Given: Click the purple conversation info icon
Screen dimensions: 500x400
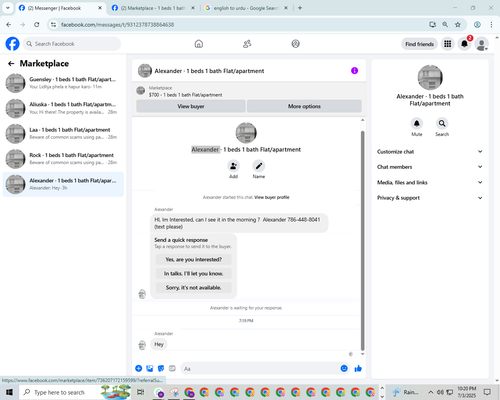Looking at the screenshot, I should point(354,71).
